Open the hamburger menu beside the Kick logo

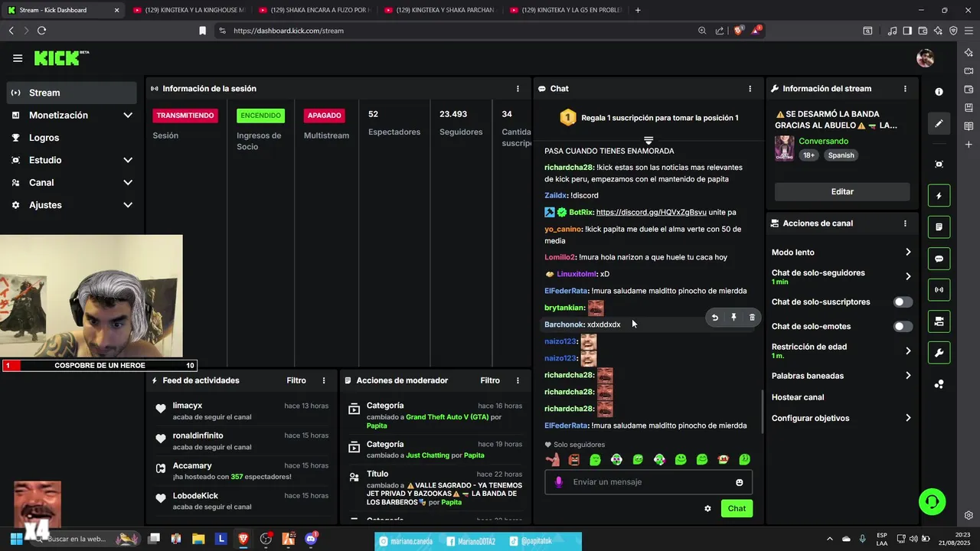[x=18, y=58]
